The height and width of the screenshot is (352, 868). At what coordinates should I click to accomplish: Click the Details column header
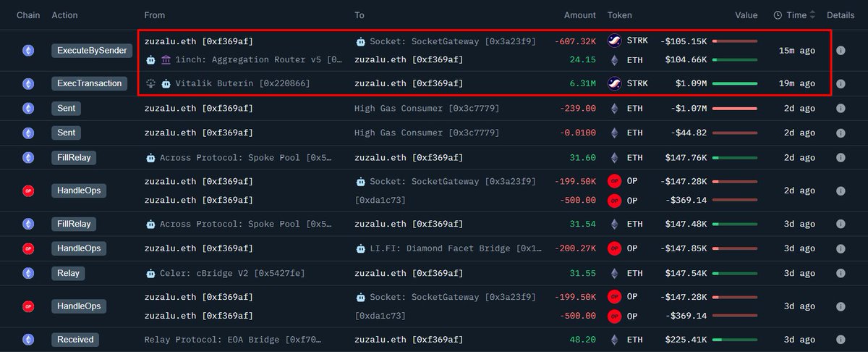[841, 14]
